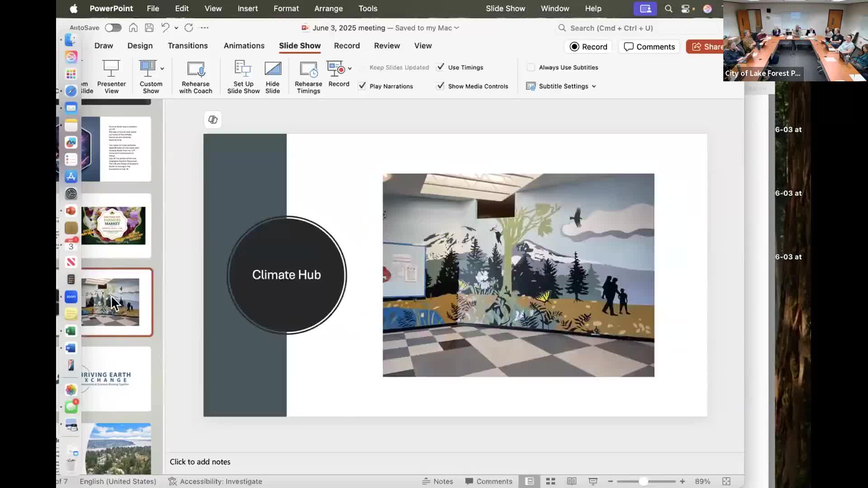This screenshot has height=488, width=868.
Task: Uncheck Play Narrations checkbox
Action: coord(363,86)
